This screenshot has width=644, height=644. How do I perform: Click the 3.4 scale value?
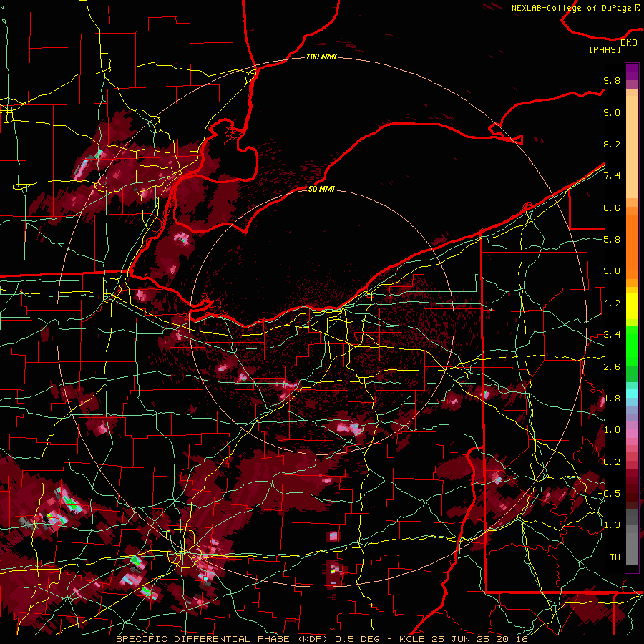612,335
